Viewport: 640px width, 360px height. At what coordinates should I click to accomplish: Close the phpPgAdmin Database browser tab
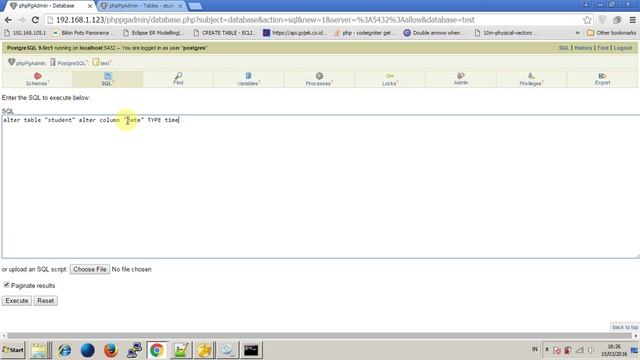pyautogui.click(x=90, y=6)
